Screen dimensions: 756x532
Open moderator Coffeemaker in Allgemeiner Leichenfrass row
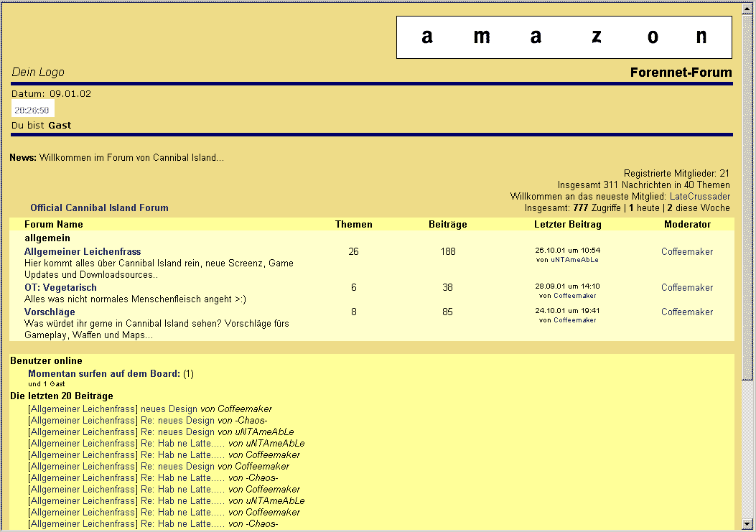click(x=687, y=251)
